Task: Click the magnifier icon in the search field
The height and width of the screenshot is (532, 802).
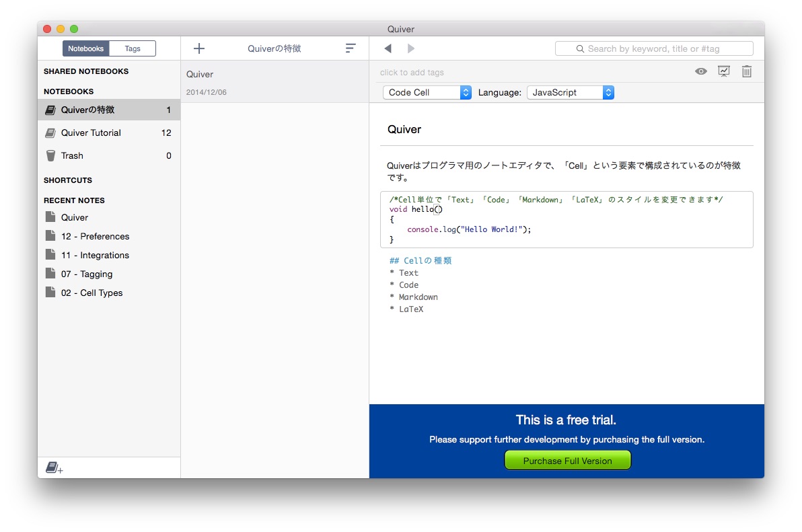Action: coord(580,48)
